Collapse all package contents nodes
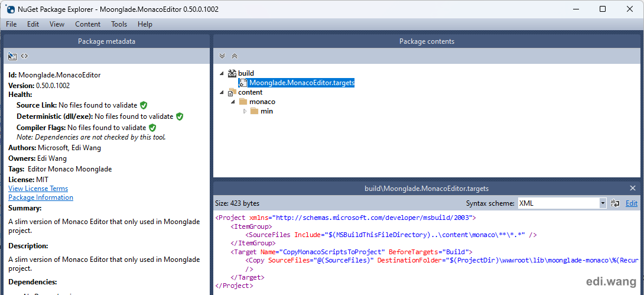This screenshot has width=644, height=295. [x=235, y=56]
